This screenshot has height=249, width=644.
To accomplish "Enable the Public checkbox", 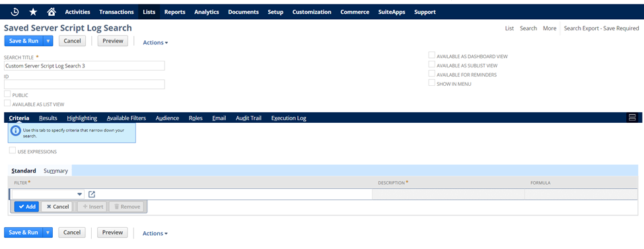I will click(x=7, y=94).
